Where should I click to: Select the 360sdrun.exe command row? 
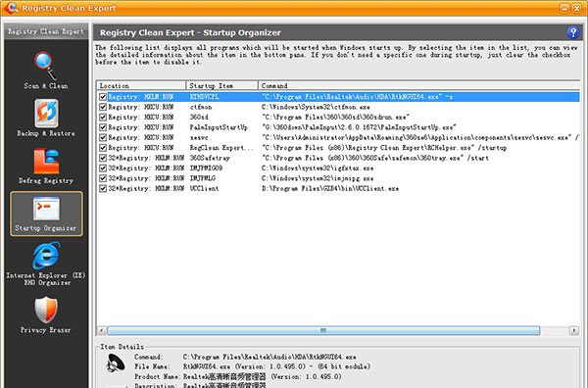pos(335,117)
